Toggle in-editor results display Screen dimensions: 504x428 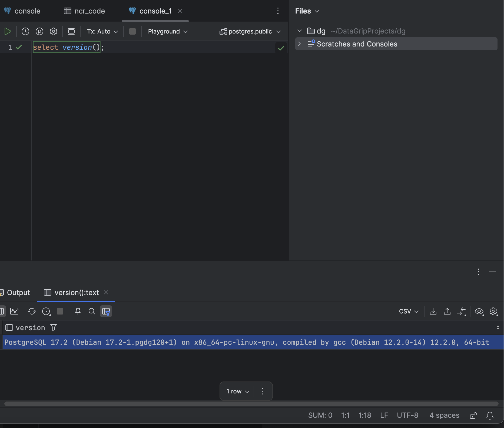71,31
